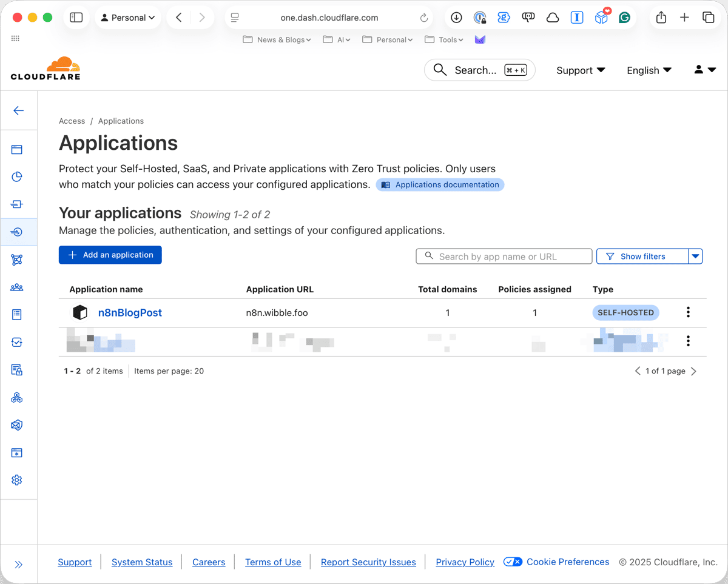The width and height of the screenshot is (728, 584).
Task: Open the options menu for the n8nBlogPost row
Action: (688, 312)
